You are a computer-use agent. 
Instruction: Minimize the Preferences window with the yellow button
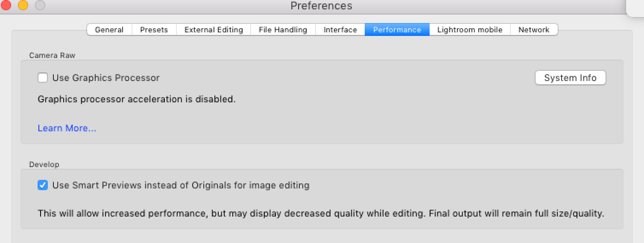pyautogui.click(x=23, y=5)
